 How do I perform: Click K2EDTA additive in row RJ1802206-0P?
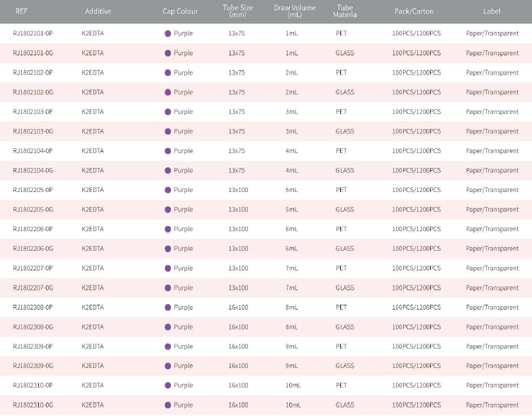[93, 229]
